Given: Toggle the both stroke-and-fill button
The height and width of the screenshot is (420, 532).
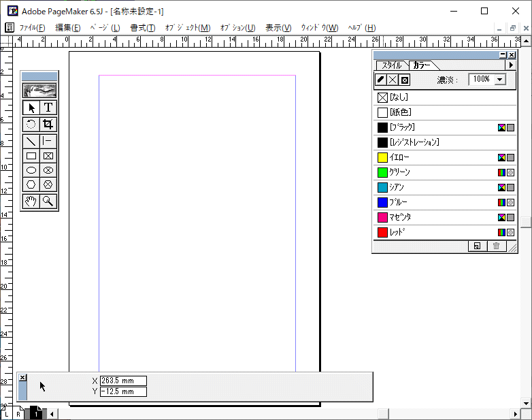Looking at the screenshot, I should (404, 80).
